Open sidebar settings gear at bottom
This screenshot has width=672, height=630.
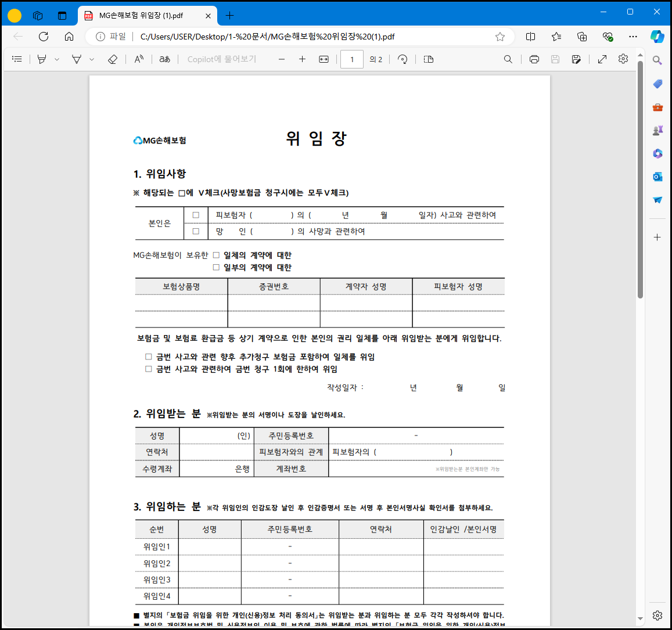[657, 615]
